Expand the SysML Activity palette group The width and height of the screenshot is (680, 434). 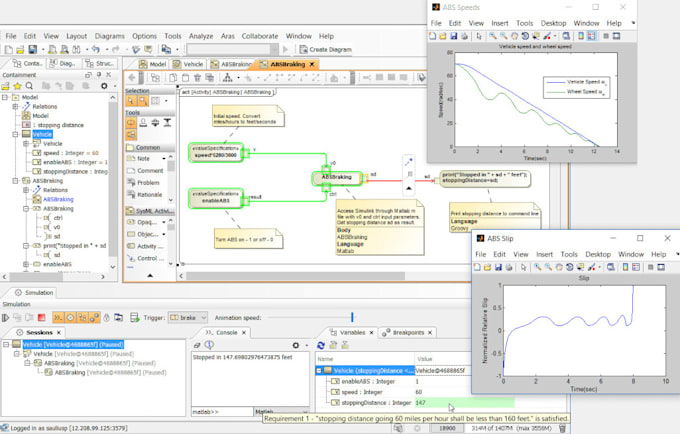pos(150,211)
